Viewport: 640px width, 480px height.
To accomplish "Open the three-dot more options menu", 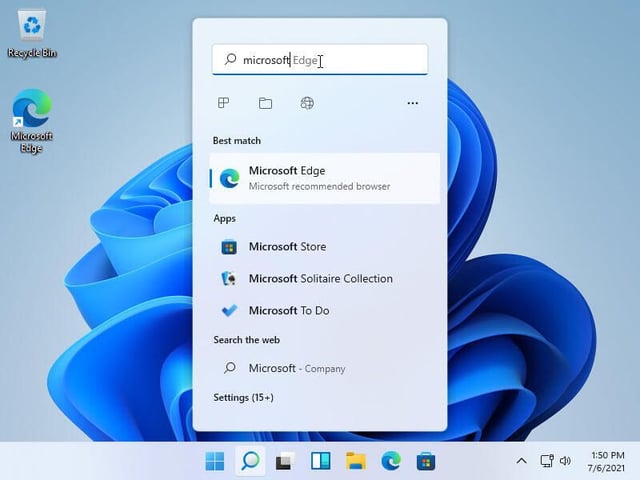I will 413,103.
